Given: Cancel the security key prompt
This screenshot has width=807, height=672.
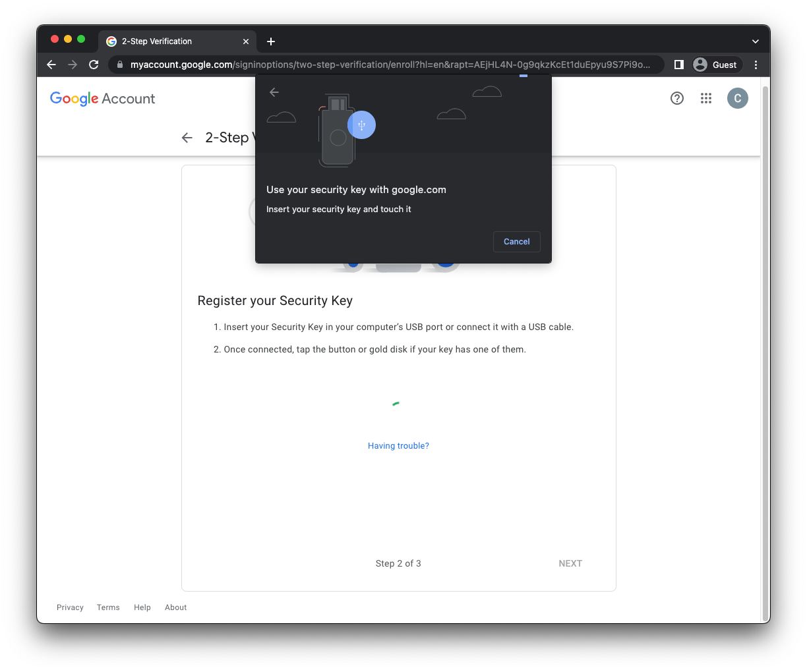Looking at the screenshot, I should point(517,242).
